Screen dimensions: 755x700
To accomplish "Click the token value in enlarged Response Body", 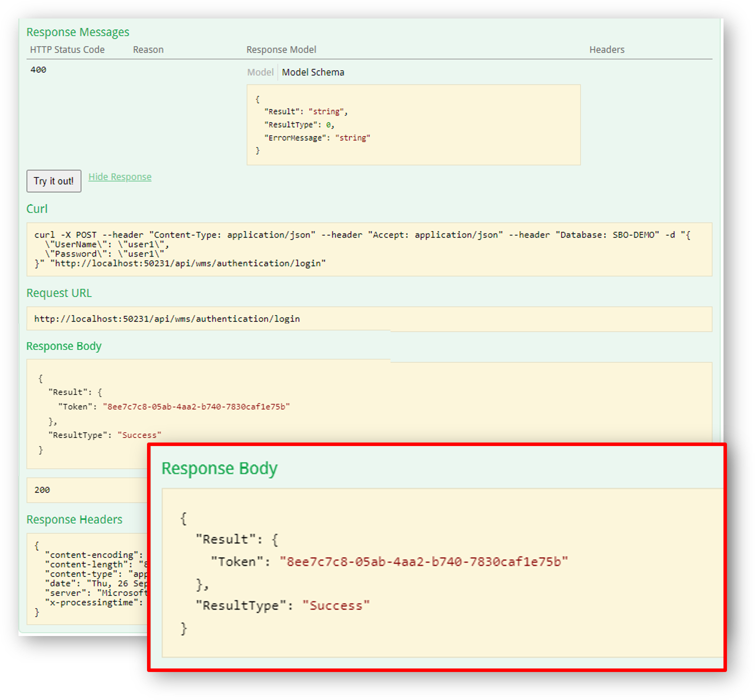I will click(x=423, y=562).
